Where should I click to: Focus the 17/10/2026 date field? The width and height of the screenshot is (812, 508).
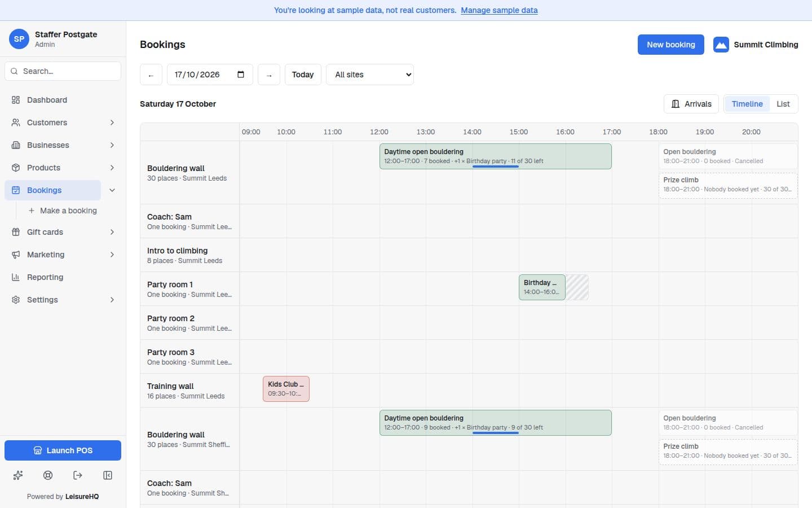point(210,75)
